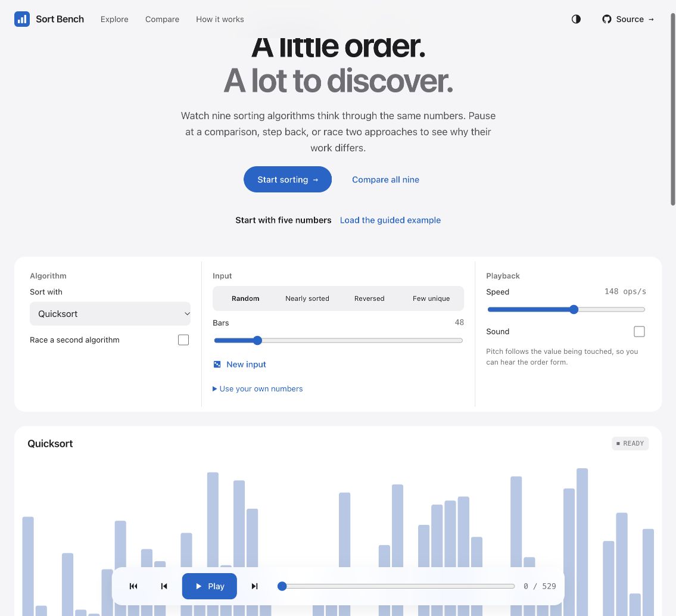This screenshot has width=676, height=616.
Task: Jump to first step with skip-to-start icon
Action: tap(133, 586)
